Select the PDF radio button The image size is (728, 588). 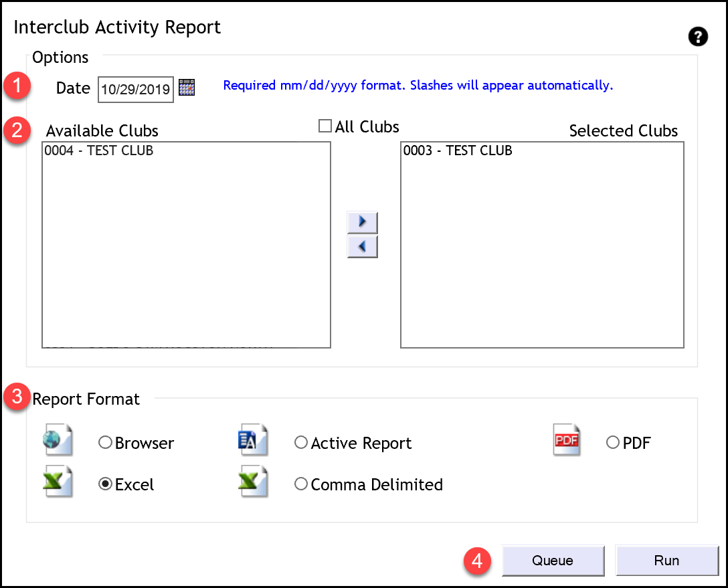point(613,442)
